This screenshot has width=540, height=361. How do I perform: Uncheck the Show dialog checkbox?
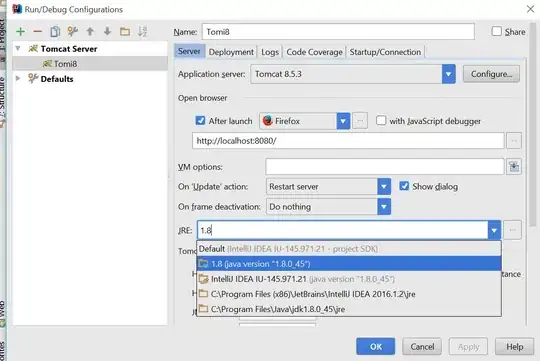[404, 186]
